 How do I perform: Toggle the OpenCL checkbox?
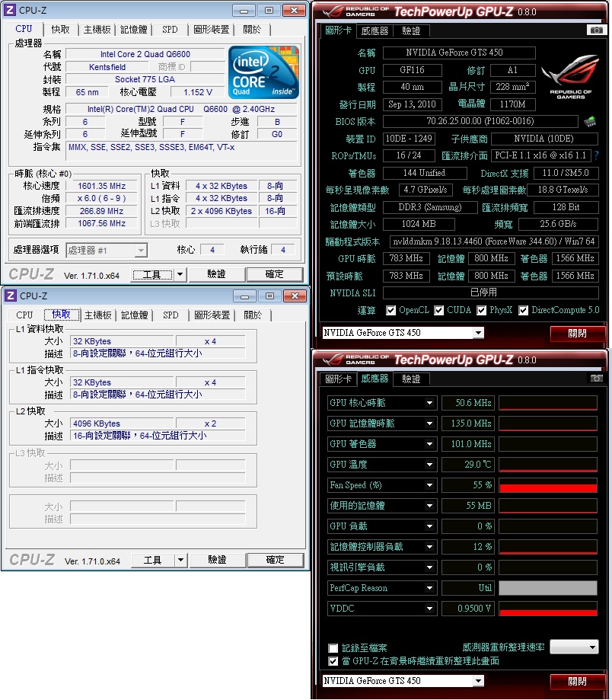point(390,310)
